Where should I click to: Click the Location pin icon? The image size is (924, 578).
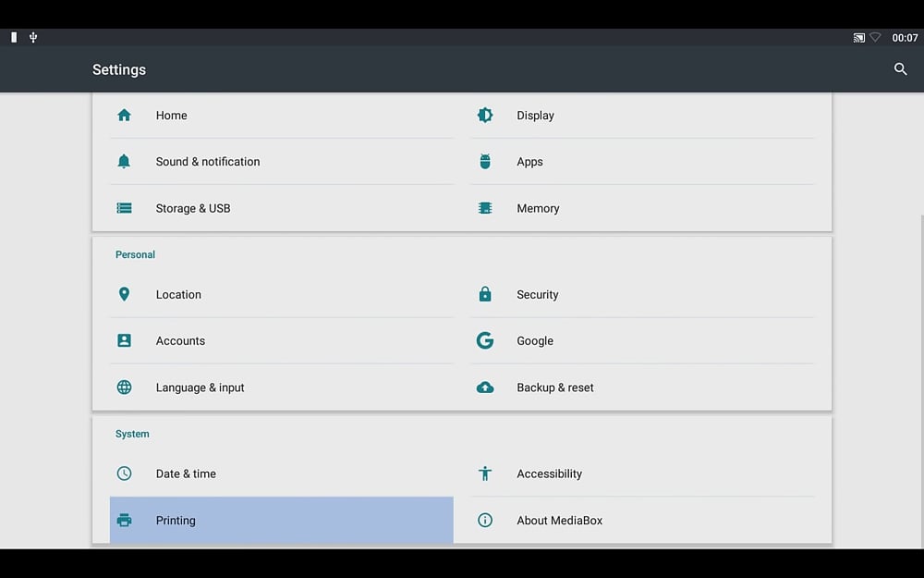tap(124, 294)
